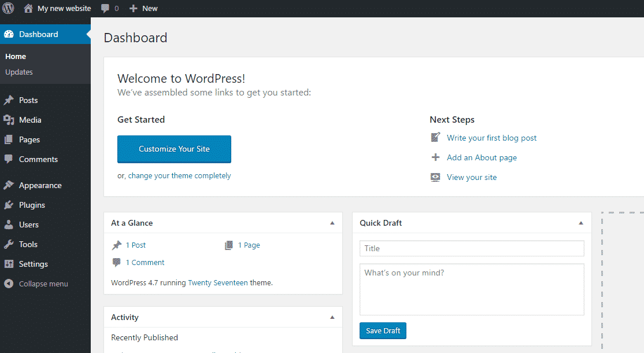Click the Appearance paintbrush icon
This screenshot has width=644, height=353.
coord(9,185)
